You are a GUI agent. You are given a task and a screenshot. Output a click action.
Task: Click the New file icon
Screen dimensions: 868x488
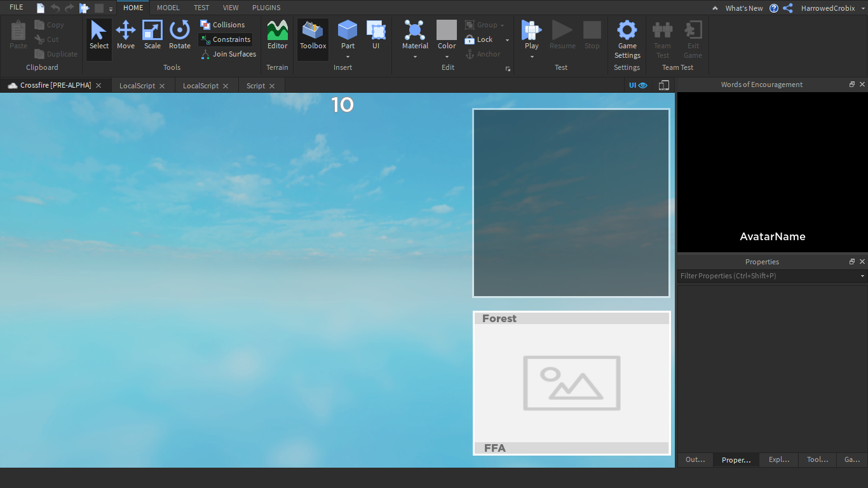tap(41, 8)
